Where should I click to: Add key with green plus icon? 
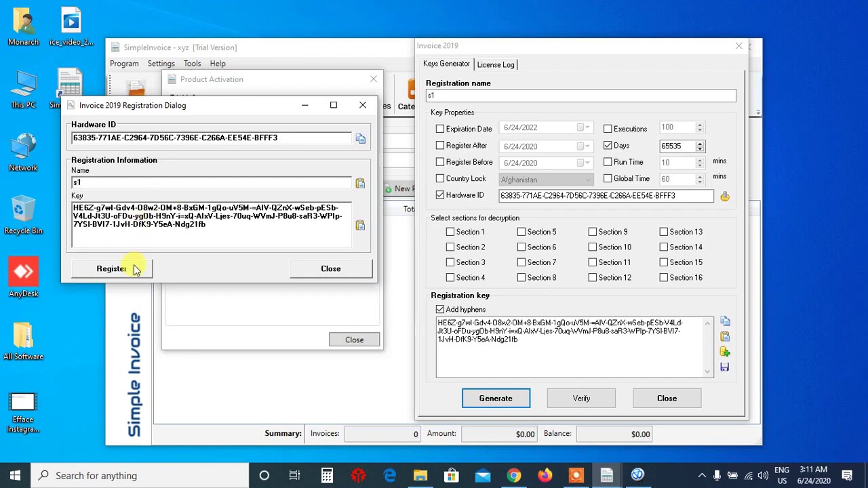click(725, 352)
